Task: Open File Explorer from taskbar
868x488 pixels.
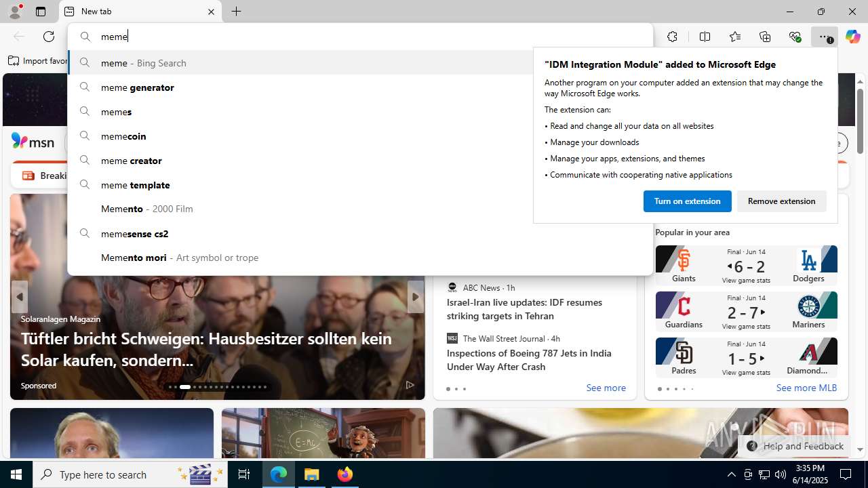Action: point(312,474)
